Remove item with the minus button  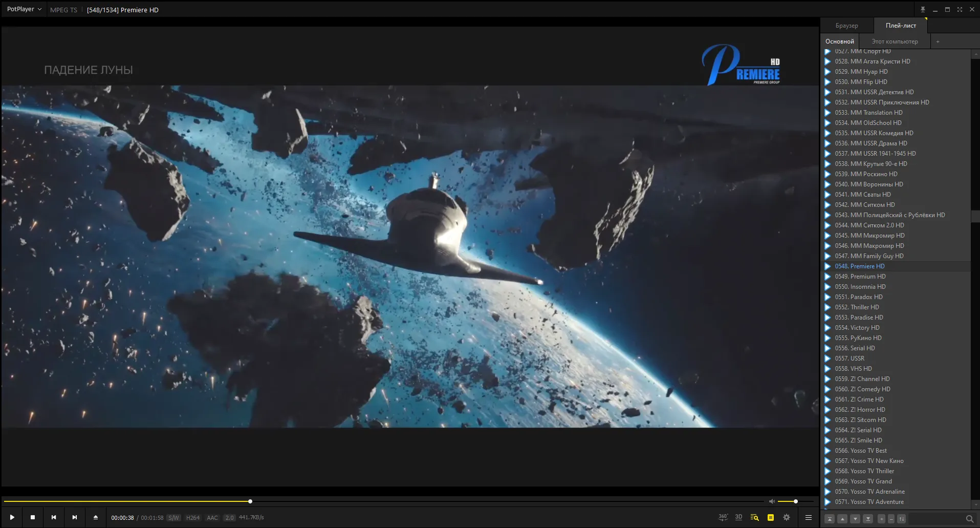tap(891, 519)
